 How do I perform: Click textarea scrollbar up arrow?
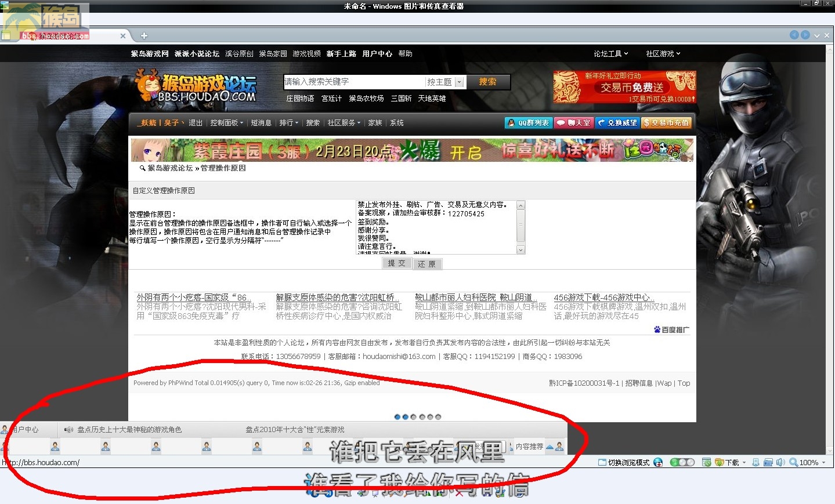(x=520, y=205)
